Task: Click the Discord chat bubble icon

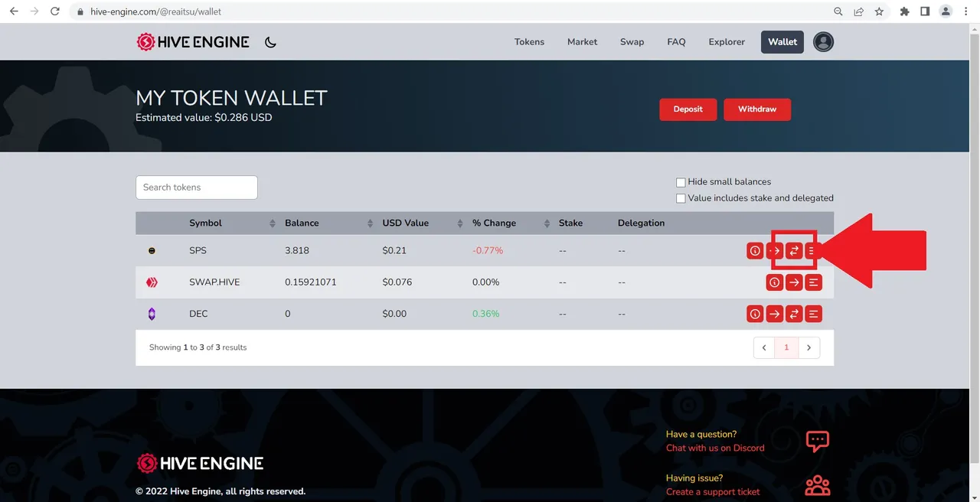Action: pyautogui.click(x=818, y=441)
